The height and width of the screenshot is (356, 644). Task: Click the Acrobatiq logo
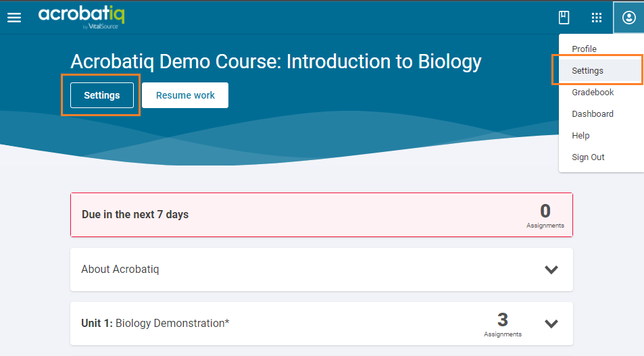(x=81, y=18)
